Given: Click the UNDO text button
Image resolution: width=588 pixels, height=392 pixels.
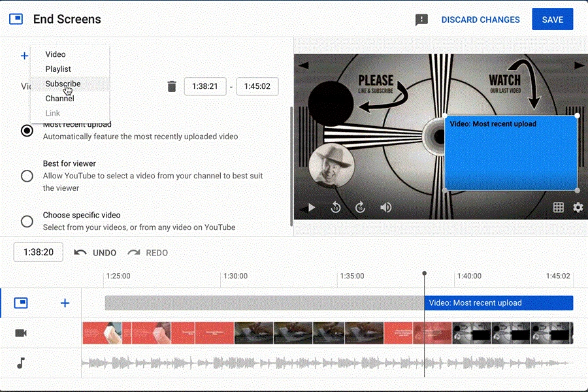Looking at the screenshot, I should pos(105,253).
